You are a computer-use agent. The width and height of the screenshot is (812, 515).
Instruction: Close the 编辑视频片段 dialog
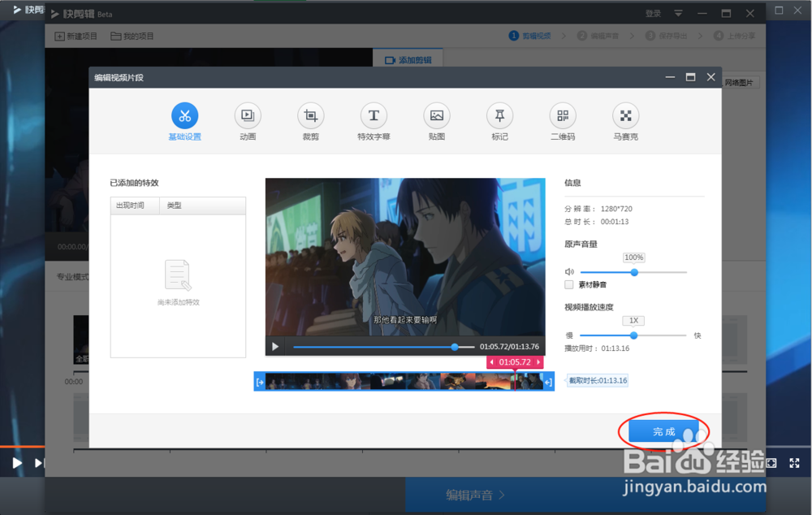(711, 77)
